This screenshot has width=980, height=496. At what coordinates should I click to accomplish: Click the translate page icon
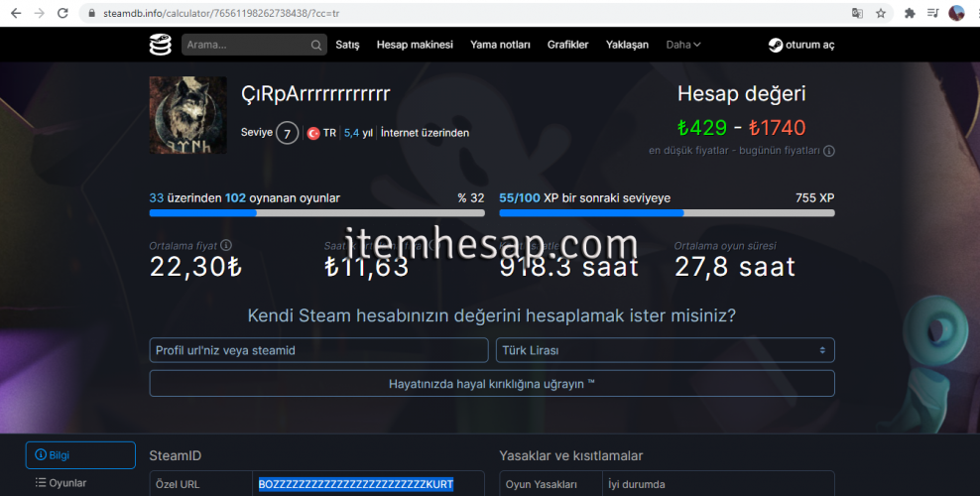857,13
